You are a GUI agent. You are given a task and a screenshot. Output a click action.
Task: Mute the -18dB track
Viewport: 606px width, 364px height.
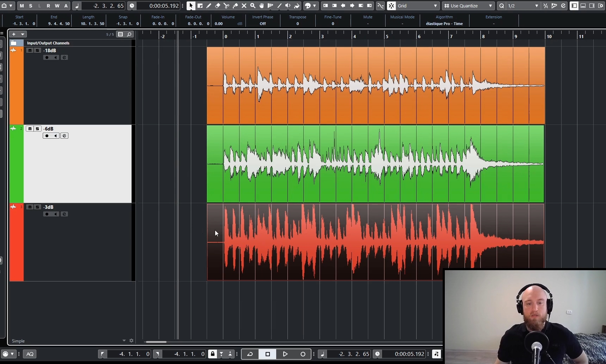click(x=30, y=50)
